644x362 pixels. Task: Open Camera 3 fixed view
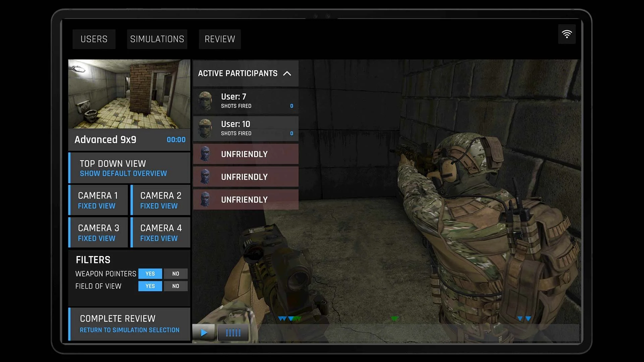(98, 232)
